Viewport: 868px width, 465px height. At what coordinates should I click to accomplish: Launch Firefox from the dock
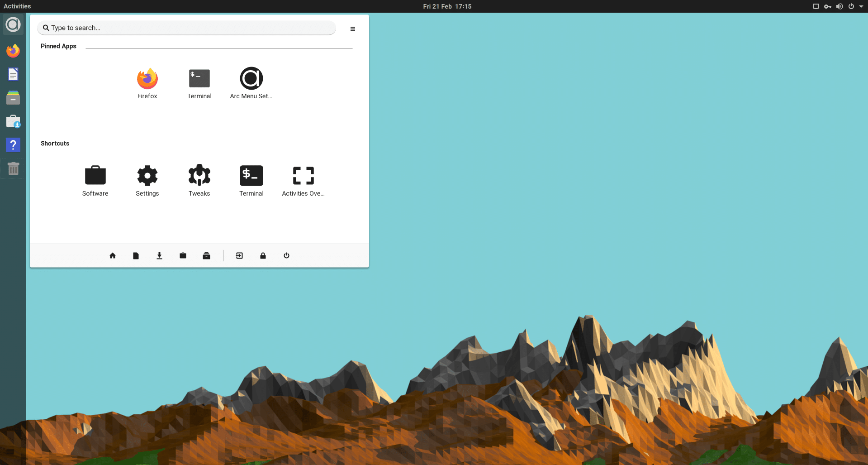pyautogui.click(x=13, y=51)
